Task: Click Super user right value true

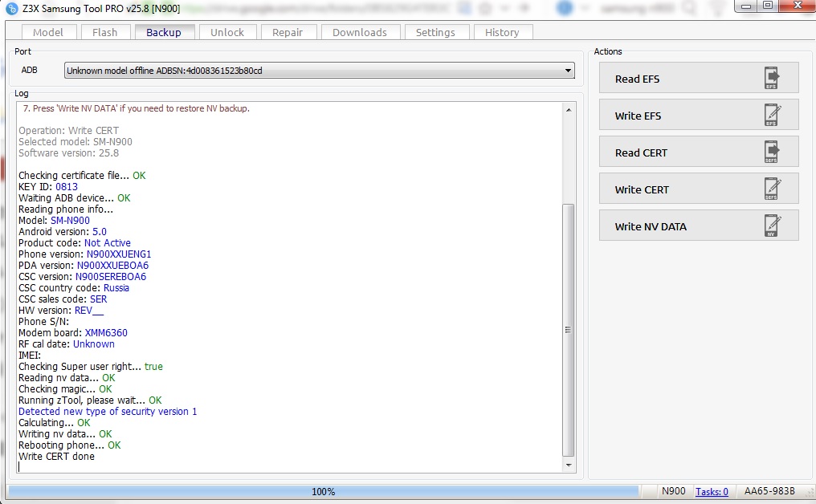Action: [153, 367]
